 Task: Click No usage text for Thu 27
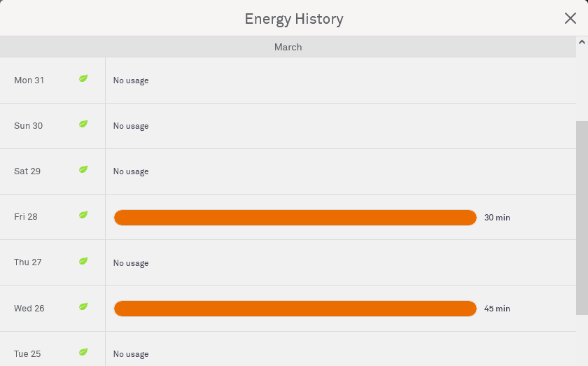[x=131, y=263]
